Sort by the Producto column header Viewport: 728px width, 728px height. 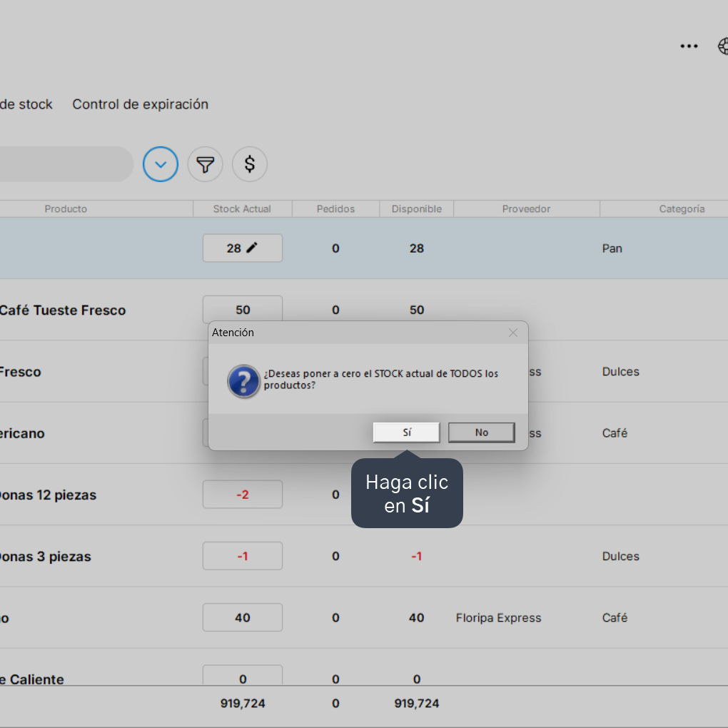click(66, 209)
